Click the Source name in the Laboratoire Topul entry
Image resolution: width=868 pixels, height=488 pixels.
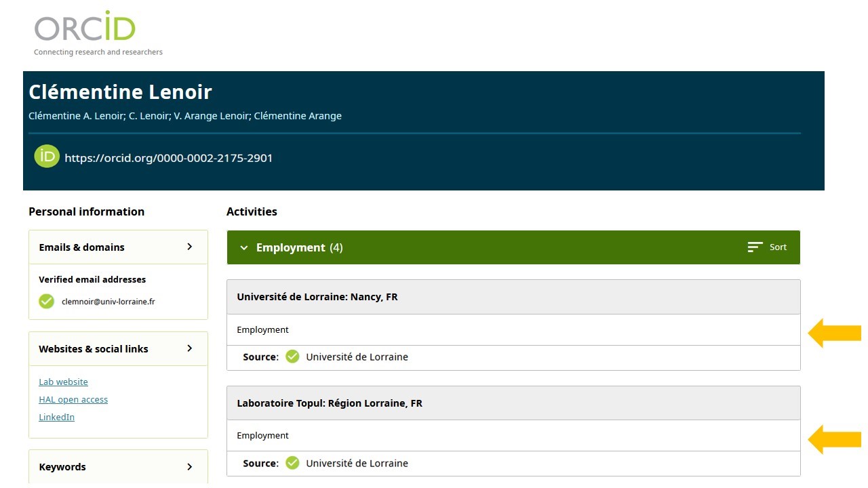(x=357, y=464)
